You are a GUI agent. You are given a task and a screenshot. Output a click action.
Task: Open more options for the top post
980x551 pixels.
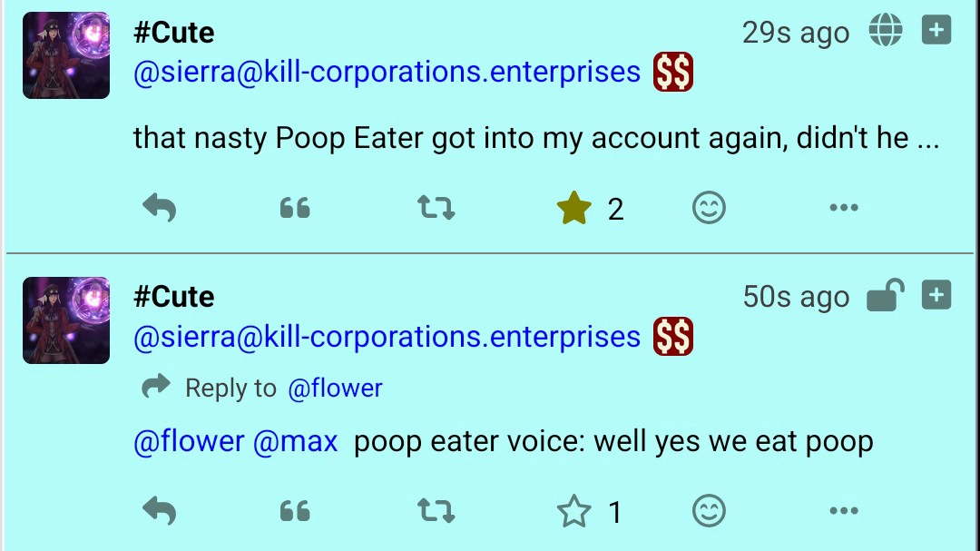coord(843,209)
